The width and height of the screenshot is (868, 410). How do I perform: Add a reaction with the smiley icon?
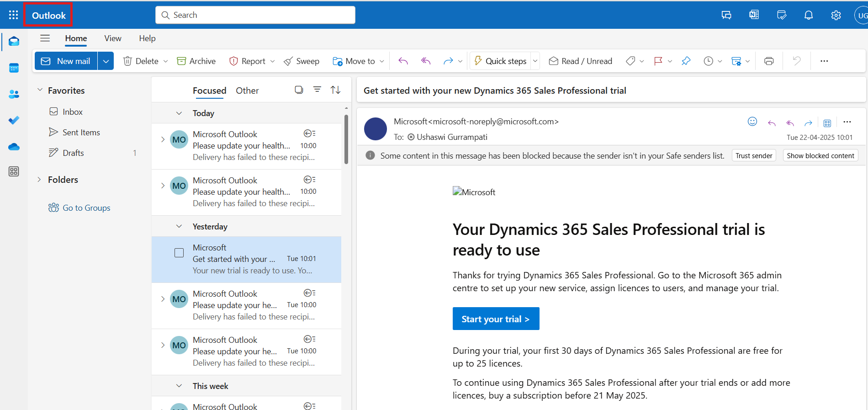point(752,122)
